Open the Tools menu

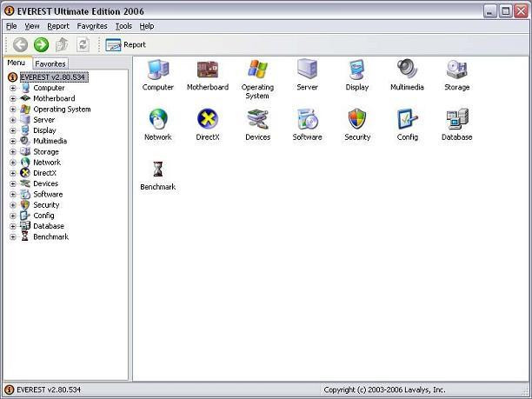point(123,26)
